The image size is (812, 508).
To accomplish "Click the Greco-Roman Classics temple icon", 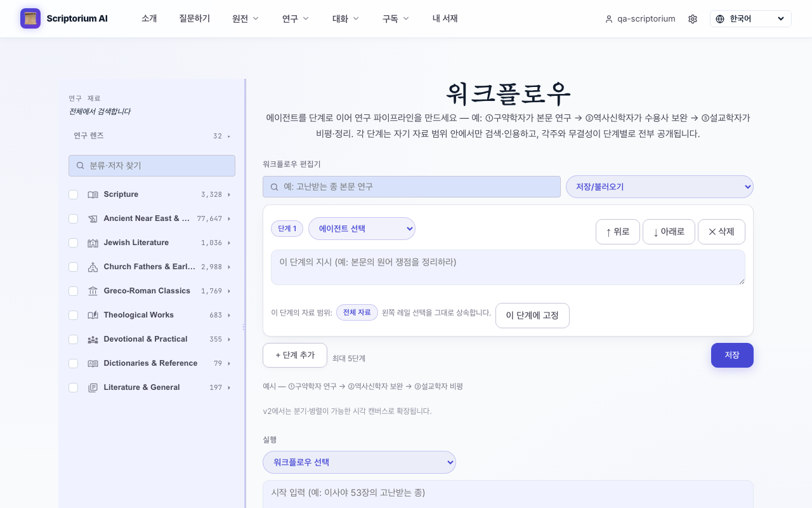I will click(x=93, y=291).
